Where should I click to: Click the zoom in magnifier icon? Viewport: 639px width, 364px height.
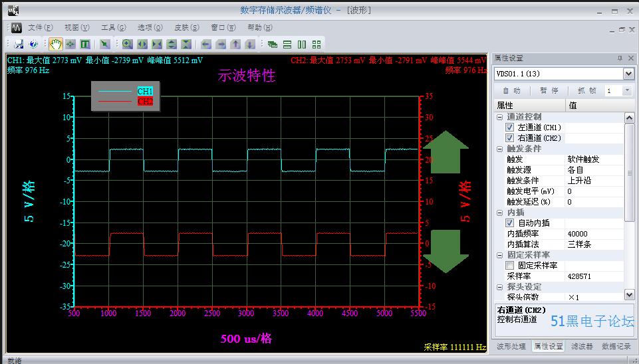coord(127,44)
